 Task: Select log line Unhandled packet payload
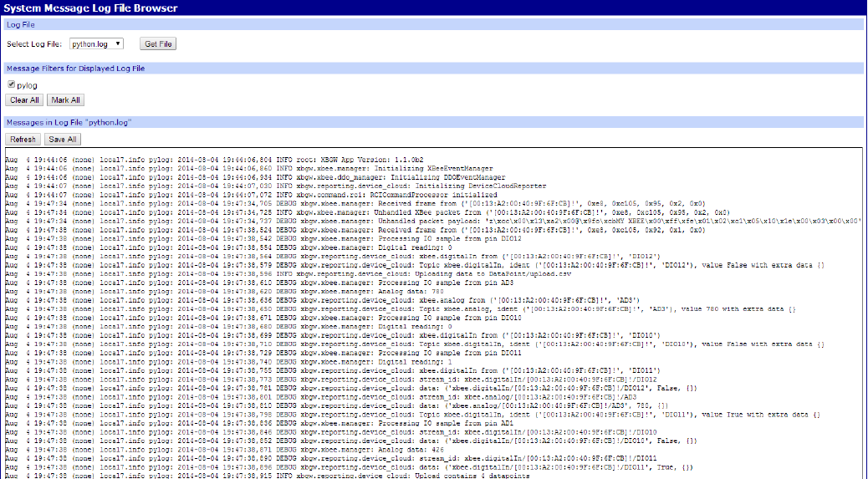[433, 222]
